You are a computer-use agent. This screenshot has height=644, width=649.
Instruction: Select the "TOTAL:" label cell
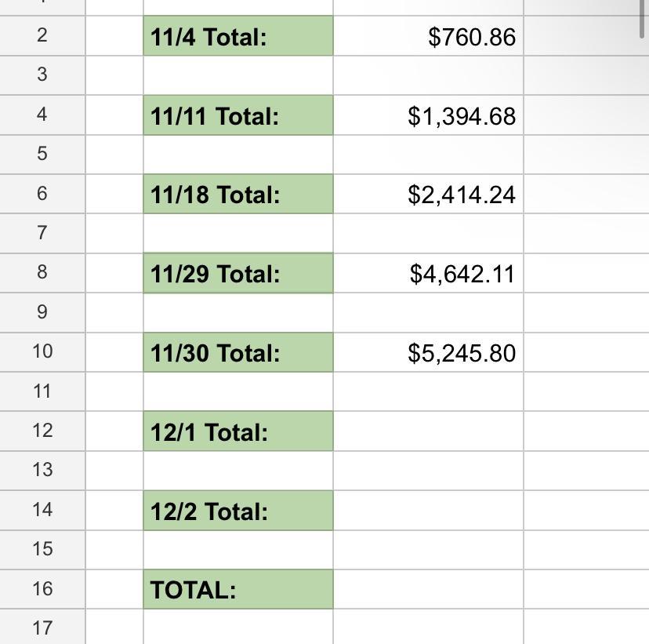(x=237, y=590)
